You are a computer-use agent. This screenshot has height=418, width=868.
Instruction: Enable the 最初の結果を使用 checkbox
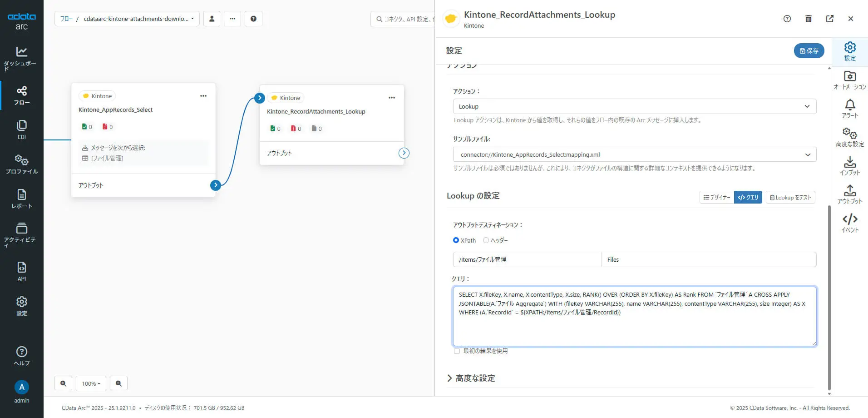[x=457, y=351]
